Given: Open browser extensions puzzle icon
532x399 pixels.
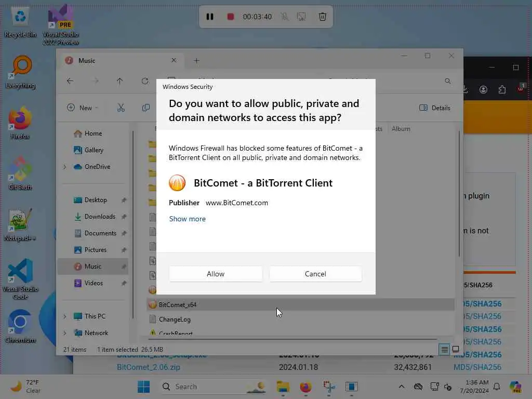Looking at the screenshot, I should [502, 89].
